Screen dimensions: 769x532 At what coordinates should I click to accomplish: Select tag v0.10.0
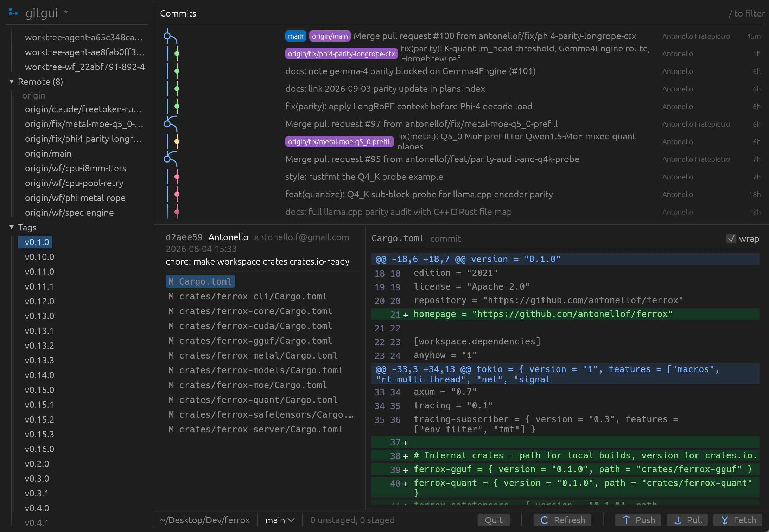pos(39,257)
